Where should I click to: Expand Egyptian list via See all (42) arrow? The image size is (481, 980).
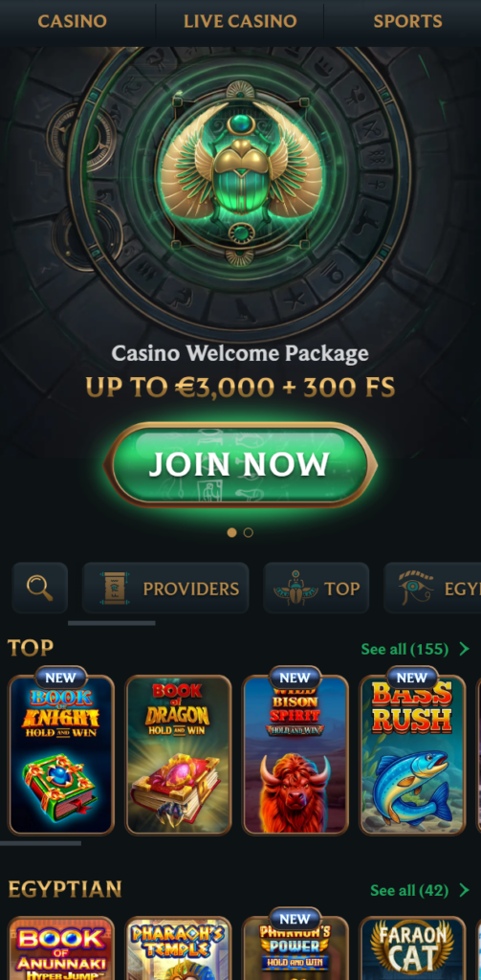tap(464, 890)
